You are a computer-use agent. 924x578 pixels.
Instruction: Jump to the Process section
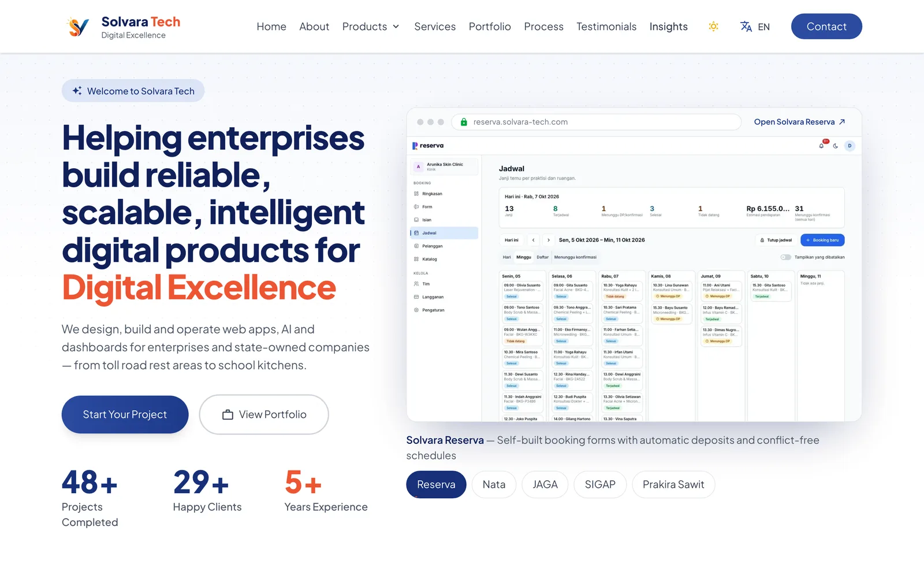pyautogui.click(x=543, y=27)
